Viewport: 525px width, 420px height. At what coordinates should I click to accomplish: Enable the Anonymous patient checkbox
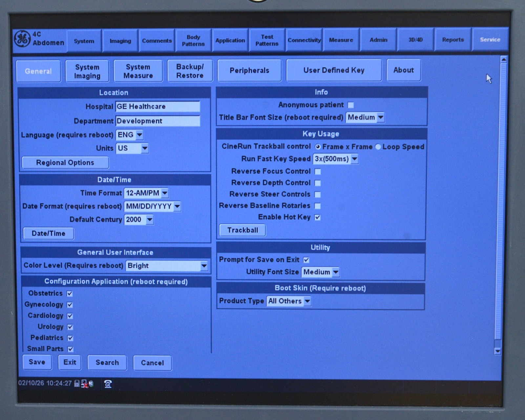[x=351, y=105]
